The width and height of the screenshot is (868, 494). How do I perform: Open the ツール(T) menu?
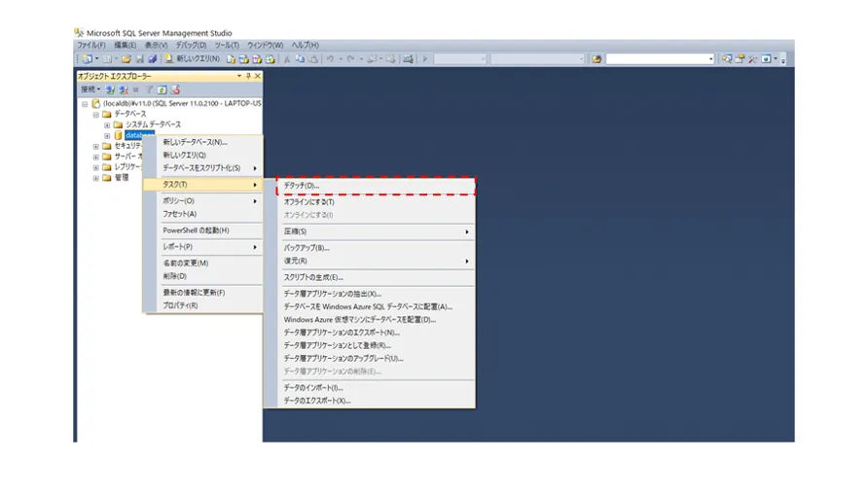coord(226,46)
